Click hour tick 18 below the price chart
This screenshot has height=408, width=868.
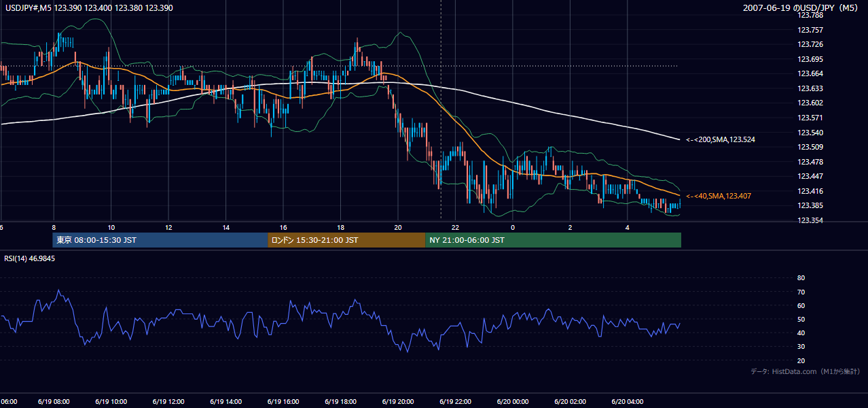click(x=340, y=227)
